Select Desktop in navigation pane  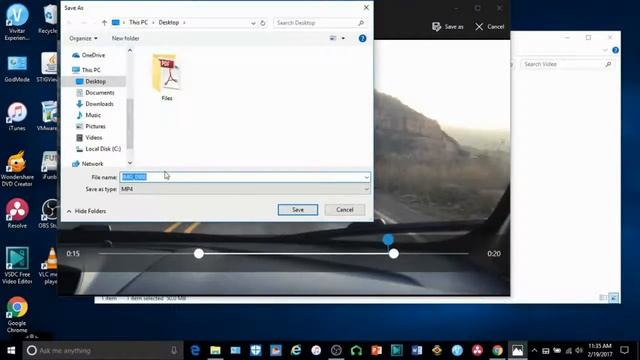coord(96,81)
